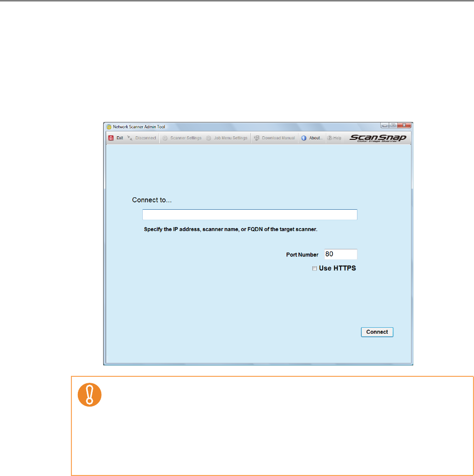474x476 pixels.
Task: Minimize the Network Scanner Admin Tool window
Action: click(x=385, y=125)
